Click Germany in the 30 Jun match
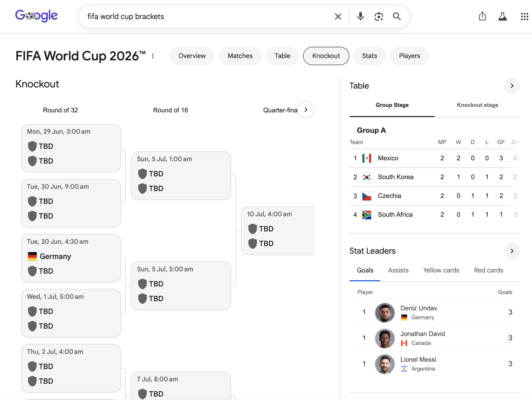Image resolution: width=532 pixels, height=400 pixels. [x=55, y=256]
